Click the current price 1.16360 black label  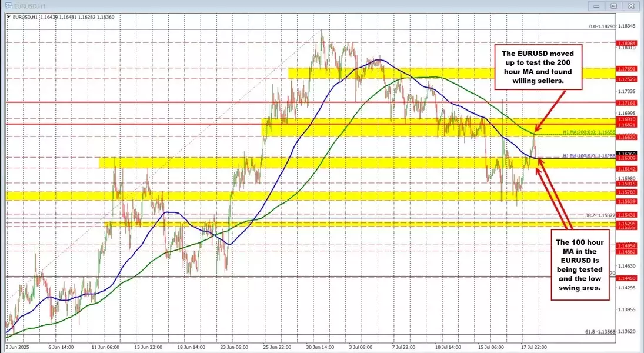627,154
